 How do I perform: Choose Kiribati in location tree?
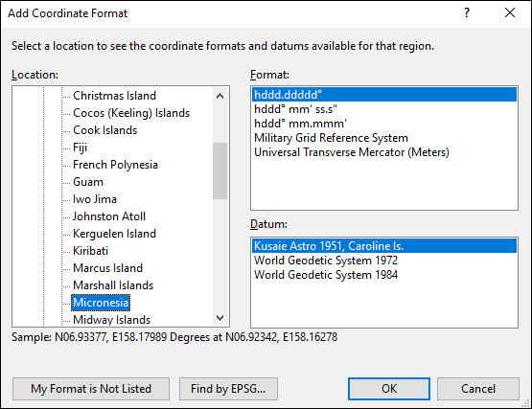tap(90, 251)
